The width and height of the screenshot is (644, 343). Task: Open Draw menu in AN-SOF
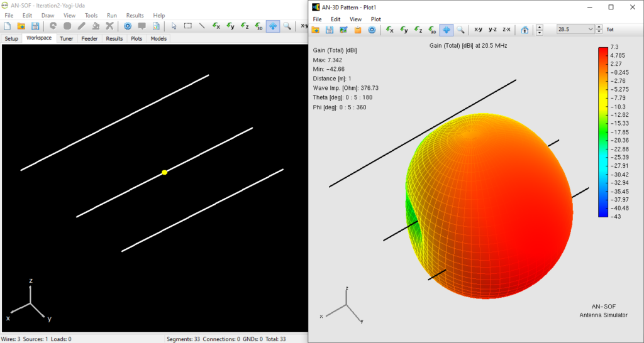[48, 16]
